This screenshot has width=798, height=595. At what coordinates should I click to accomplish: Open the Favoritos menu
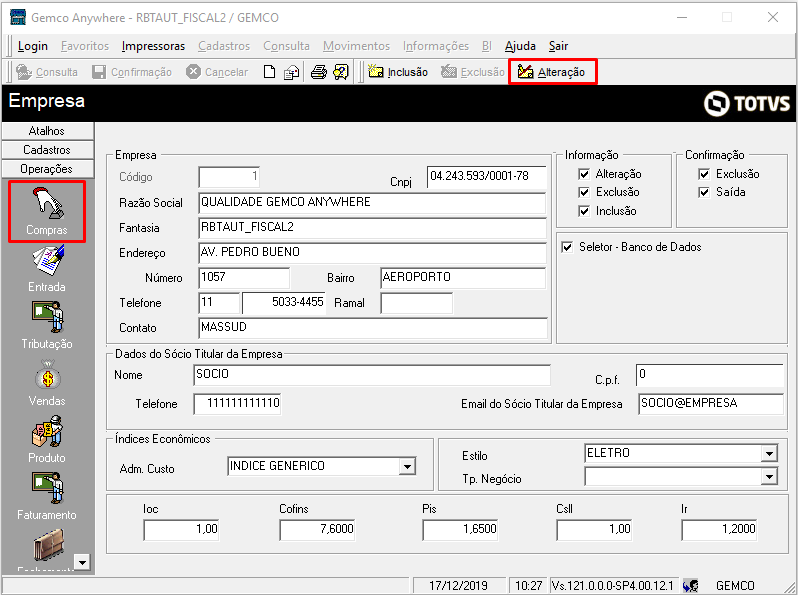click(85, 46)
